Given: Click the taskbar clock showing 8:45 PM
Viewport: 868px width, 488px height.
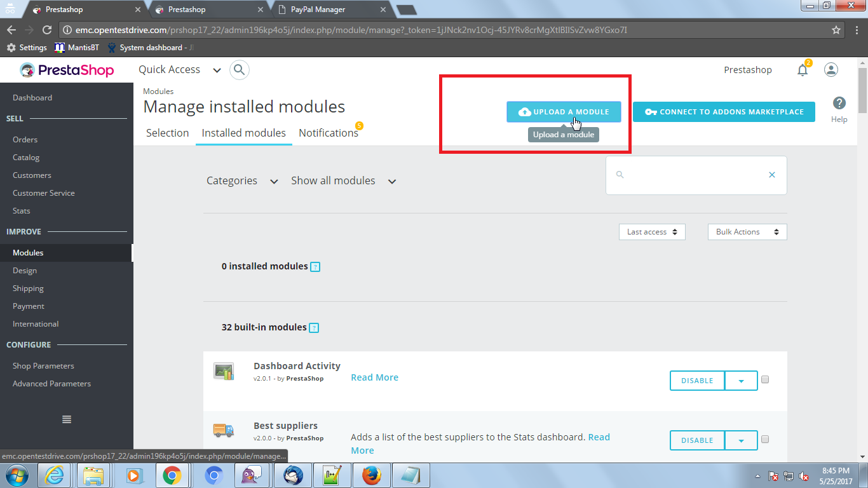Looking at the screenshot, I should point(836,476).
